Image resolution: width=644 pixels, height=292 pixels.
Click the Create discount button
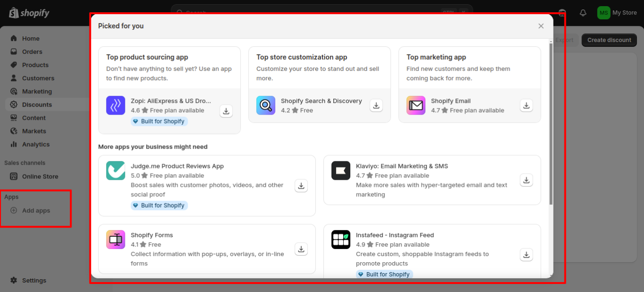(609, 40)
